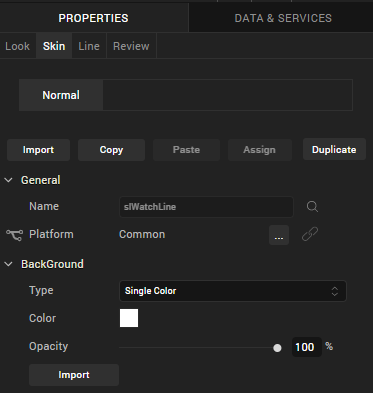Click the Opacity slider handle
This screenshot has height=393, width=373.
(277, 348)
